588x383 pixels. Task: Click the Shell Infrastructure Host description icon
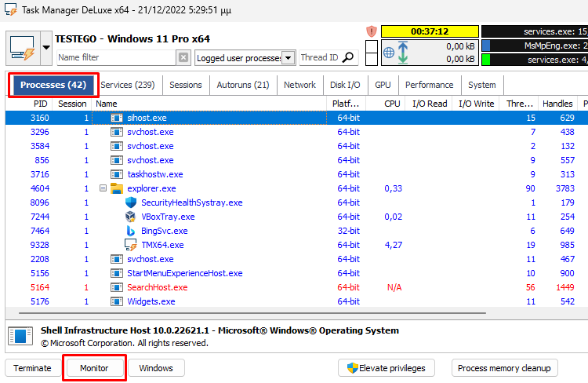(20, 336)
